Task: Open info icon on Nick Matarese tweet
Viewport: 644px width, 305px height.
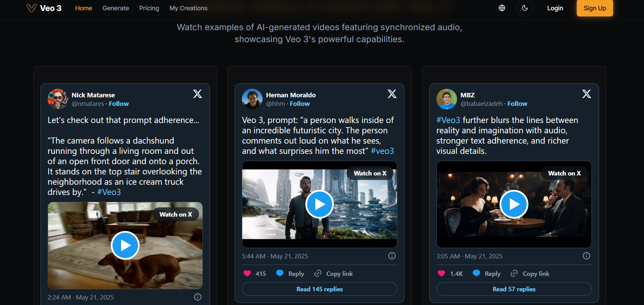Action: click(x=198, y=297)
